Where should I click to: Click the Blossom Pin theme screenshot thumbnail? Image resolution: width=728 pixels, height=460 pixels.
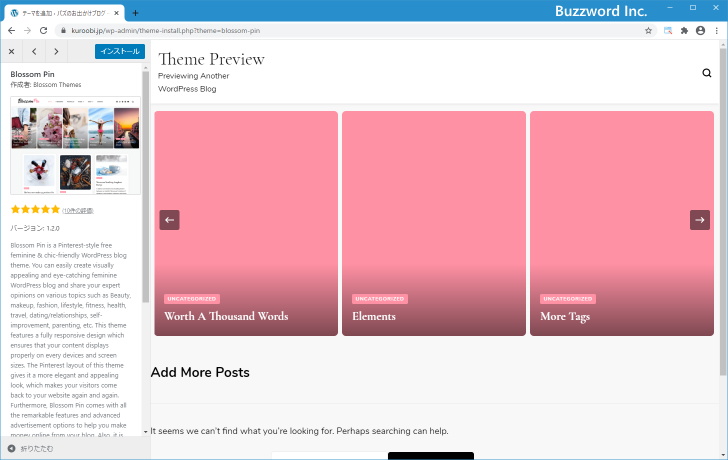tap(75, 145)
